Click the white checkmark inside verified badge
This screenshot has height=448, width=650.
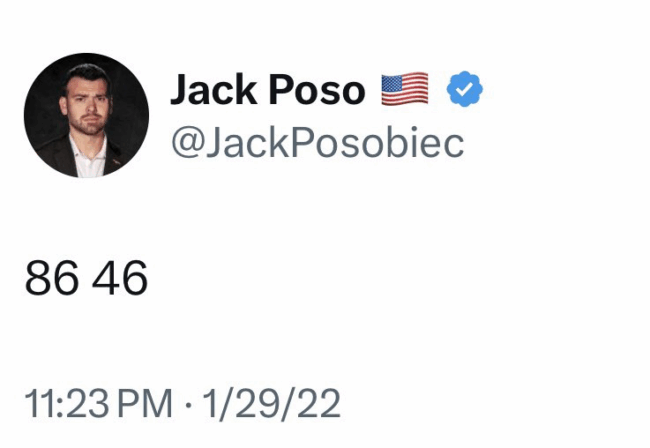coord(465,89)
